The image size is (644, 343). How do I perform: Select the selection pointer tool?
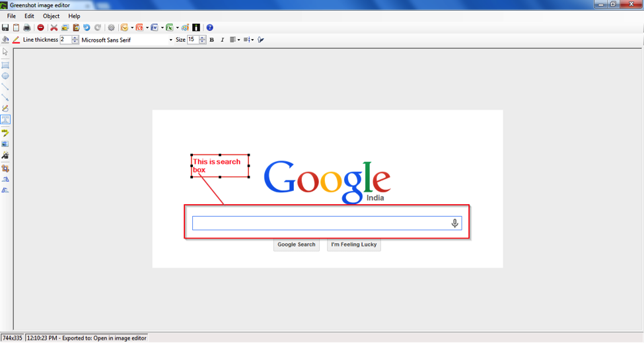pyautogui.click(x=5, y=52)
